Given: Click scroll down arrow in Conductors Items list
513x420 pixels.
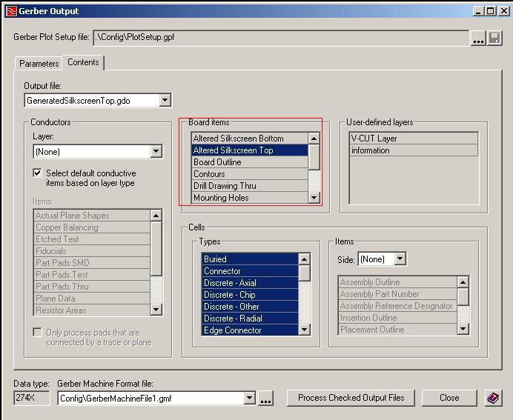Looking at the screenshot, I should pos(156,309).
